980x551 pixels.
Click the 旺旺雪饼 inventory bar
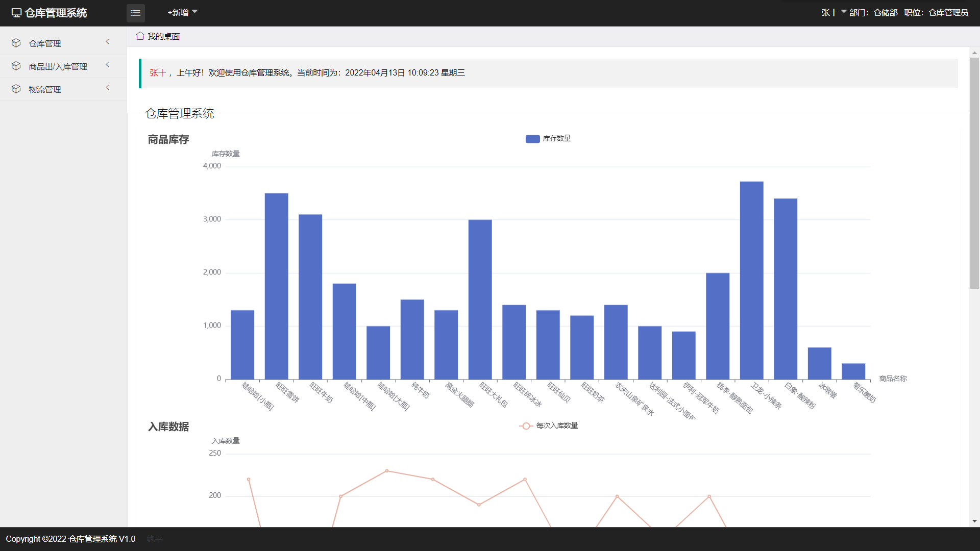(276, 286)
